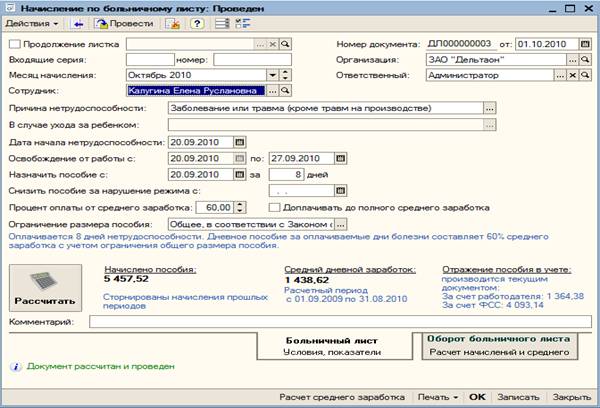Expand Месяц начисления dropdown list
Viewport: 600px width, 408px height.
click(272, 75)
